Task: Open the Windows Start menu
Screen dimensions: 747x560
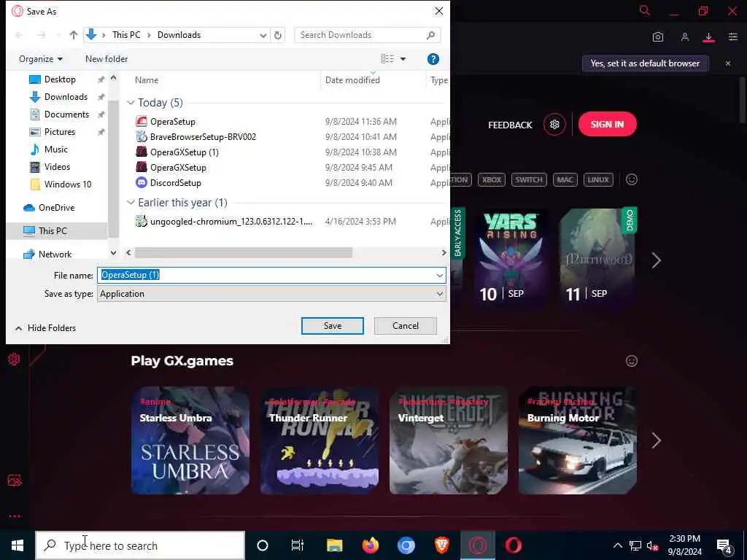Action: click(18, 545)
